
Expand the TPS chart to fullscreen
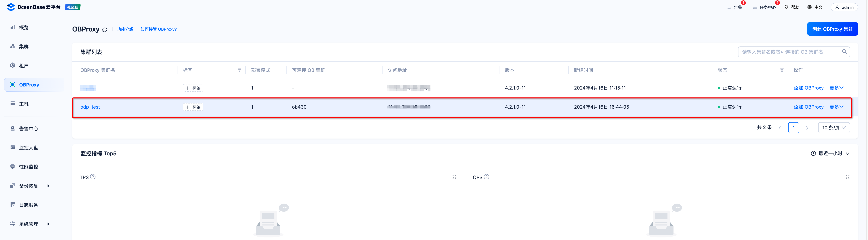pyautogui.click(x=454, y=177)
